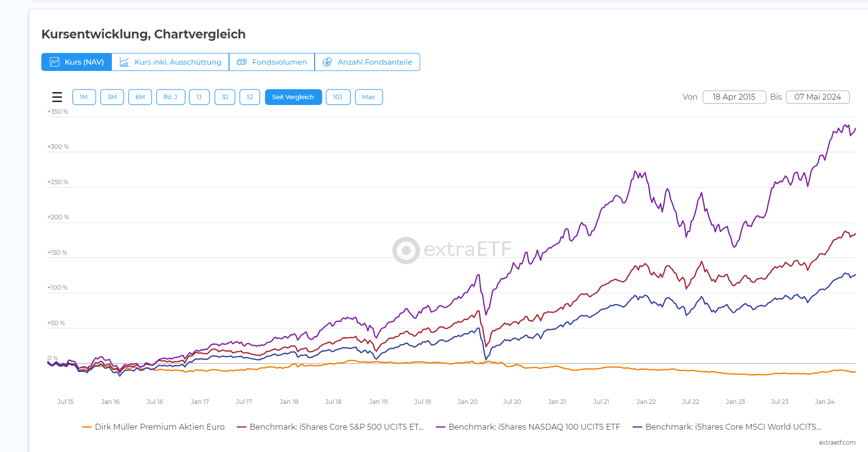The image size is (868, 452).
Task: Click the extraetf.com credit link
Action: 837,442
